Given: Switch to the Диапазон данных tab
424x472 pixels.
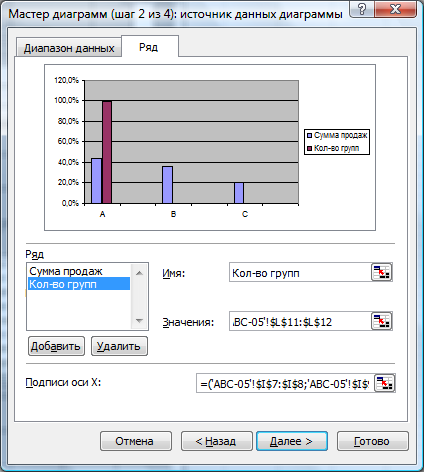Looking at the screenshot, I should (x=69, y=48).
